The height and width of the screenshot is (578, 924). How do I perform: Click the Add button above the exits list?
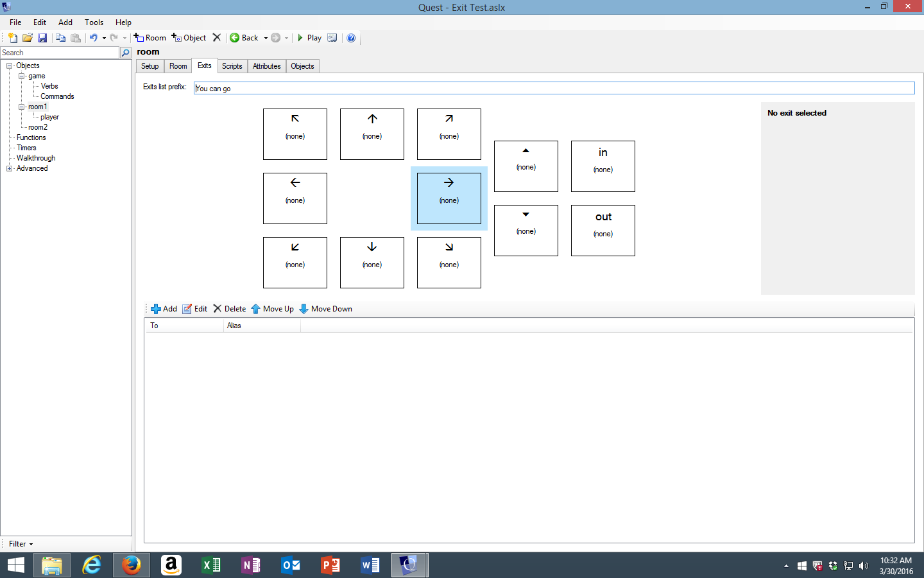[164, 309]
